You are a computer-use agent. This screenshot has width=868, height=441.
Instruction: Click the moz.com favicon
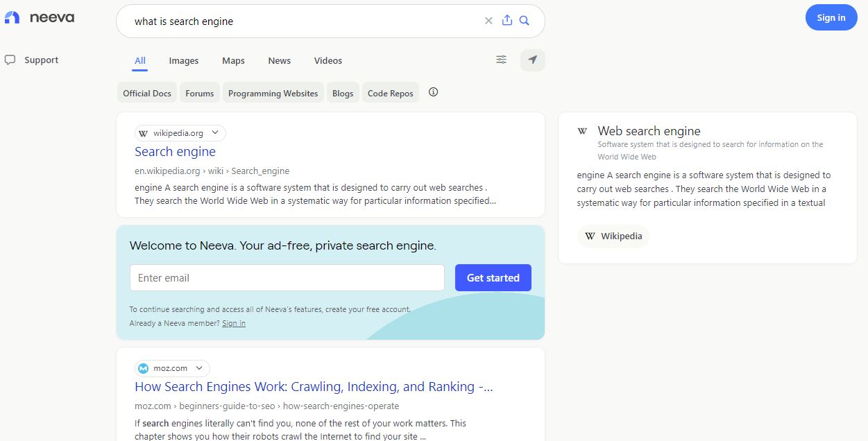click(x=143, y=368)
